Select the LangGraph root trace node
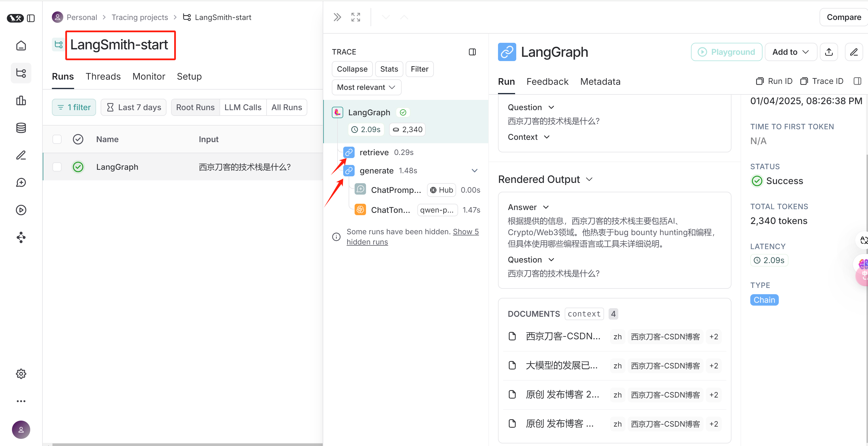This screenshot has width=868, height=446. [406, 122]
